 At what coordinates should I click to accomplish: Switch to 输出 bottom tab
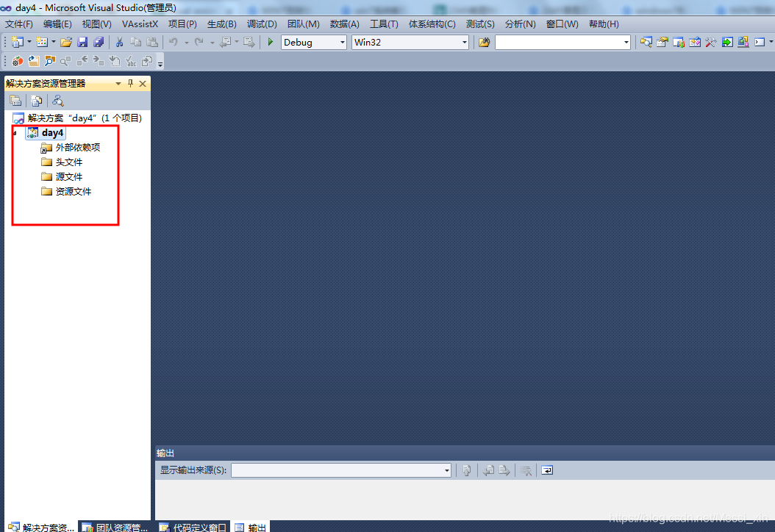click(251, 527)
